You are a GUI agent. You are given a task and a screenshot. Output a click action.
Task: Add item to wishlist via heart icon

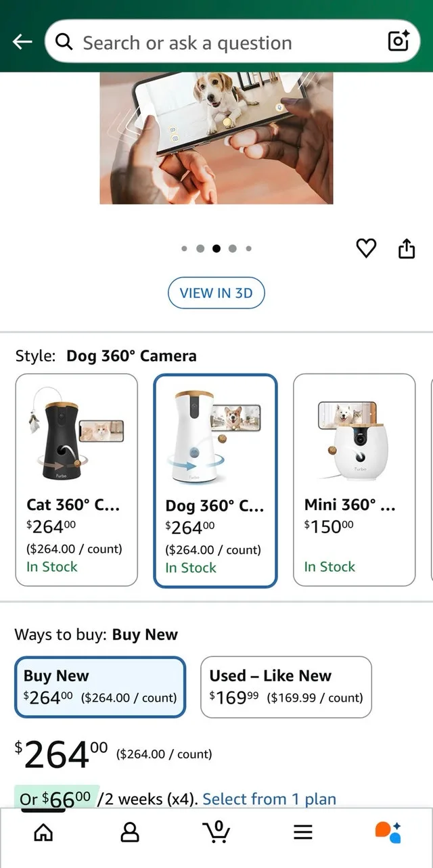[366, 248]
